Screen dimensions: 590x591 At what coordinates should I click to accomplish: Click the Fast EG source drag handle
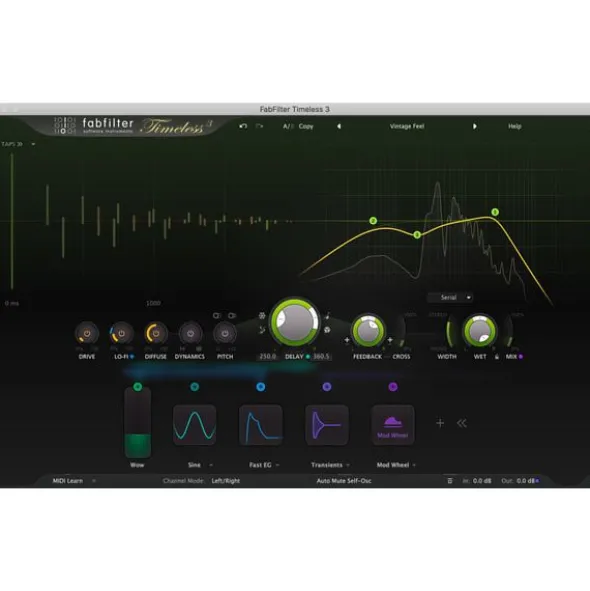tap(261, 387)
